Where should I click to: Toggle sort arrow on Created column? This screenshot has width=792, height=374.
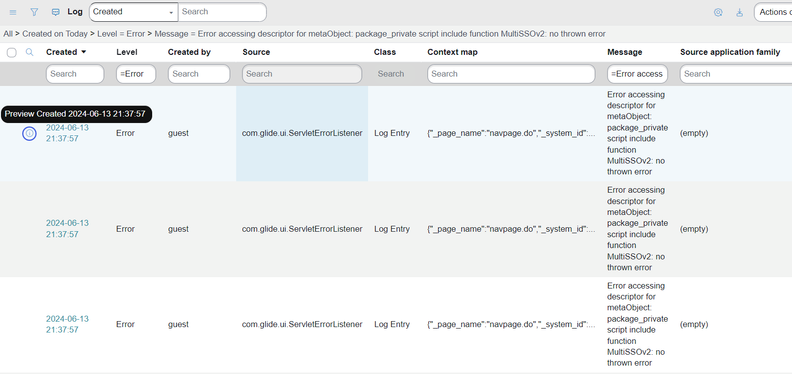tap(84, 52)
